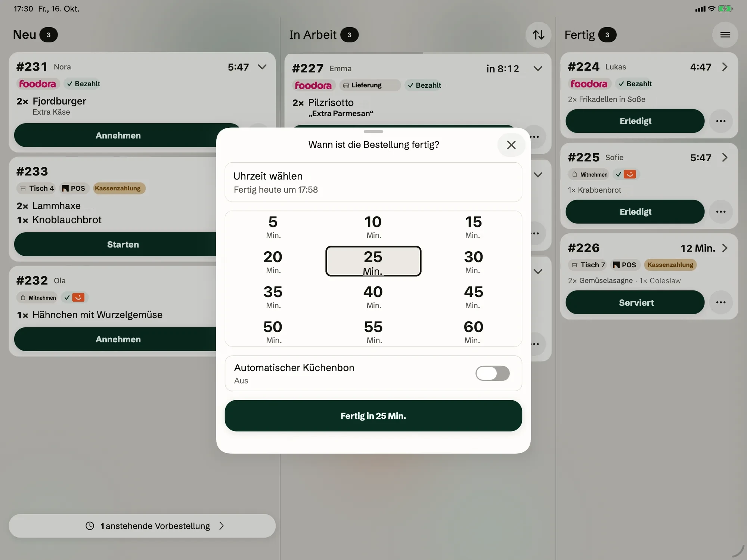
Task: Click the foodora logo on order #227
Action: point(313,85)
